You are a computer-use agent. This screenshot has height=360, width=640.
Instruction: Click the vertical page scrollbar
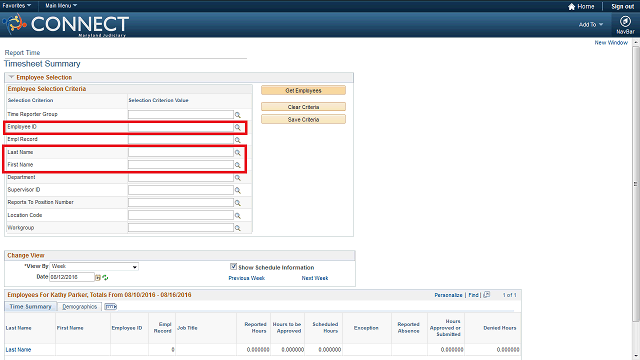pos(636,184)
